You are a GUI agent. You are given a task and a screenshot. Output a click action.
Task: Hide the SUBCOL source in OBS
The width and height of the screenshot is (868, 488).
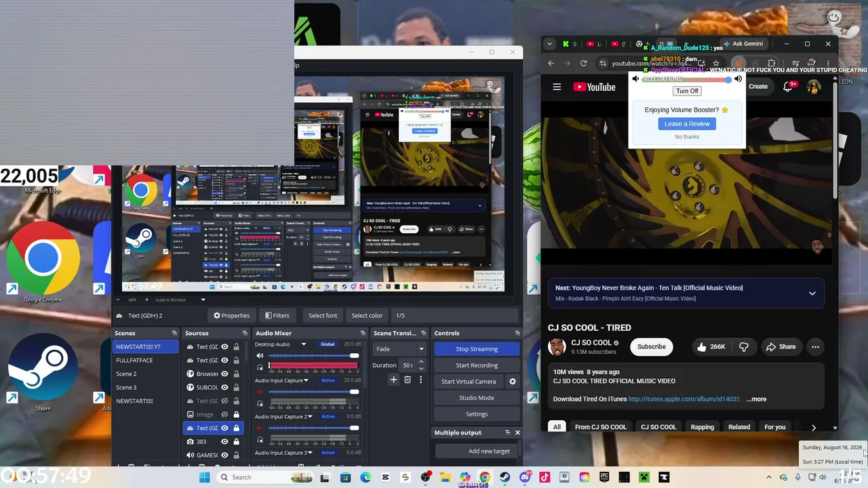[x=224, y=387]
